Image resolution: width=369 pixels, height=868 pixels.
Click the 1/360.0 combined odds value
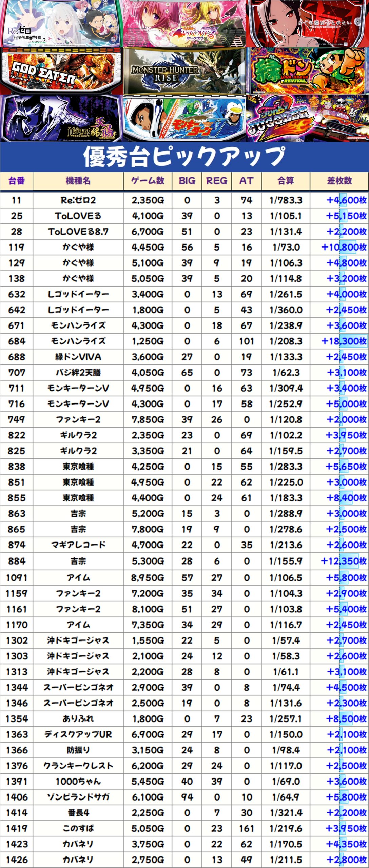pos(286,310)
